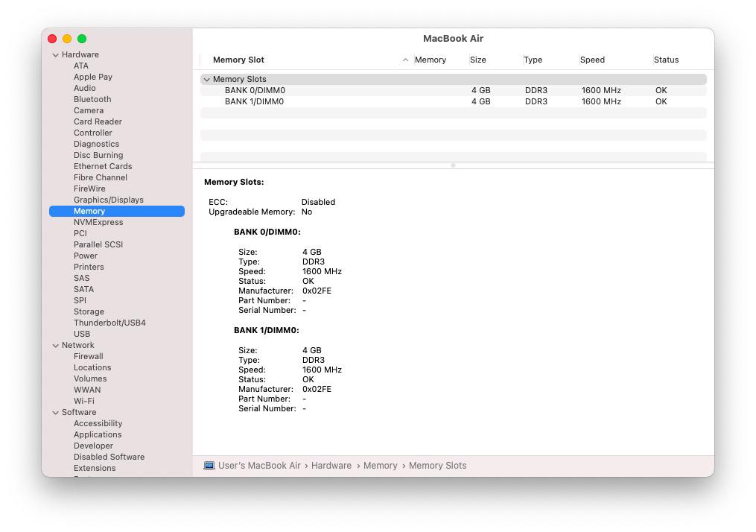Collapse the Hardware section in sidebar
Image resolution: width=756 pixels, height=532 pixels.
coord(55,55)
